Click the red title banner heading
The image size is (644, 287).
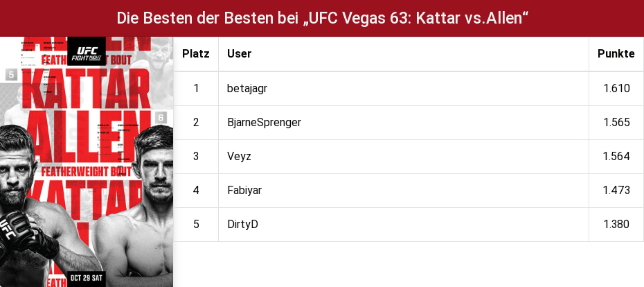tap(322, 19)
